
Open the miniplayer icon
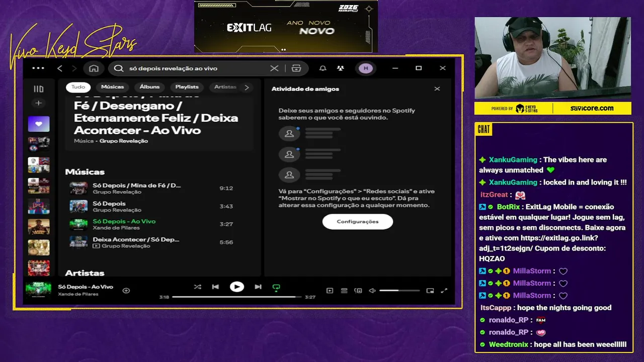430,290
